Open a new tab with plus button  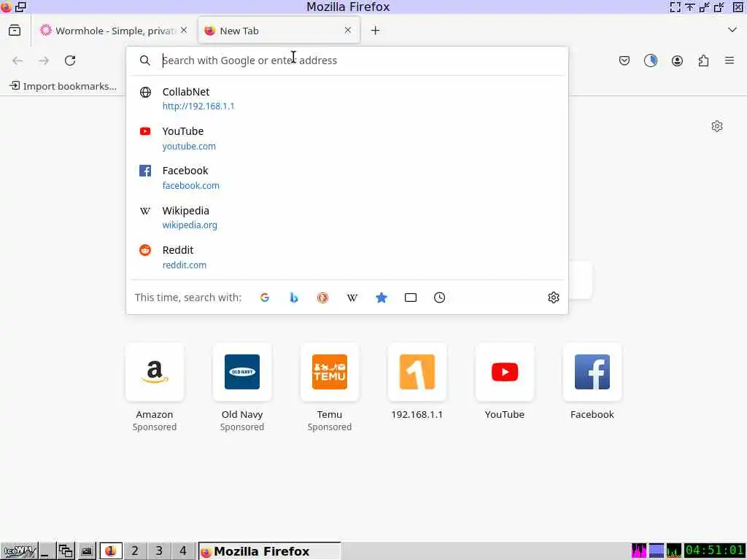tap(376, 31)
